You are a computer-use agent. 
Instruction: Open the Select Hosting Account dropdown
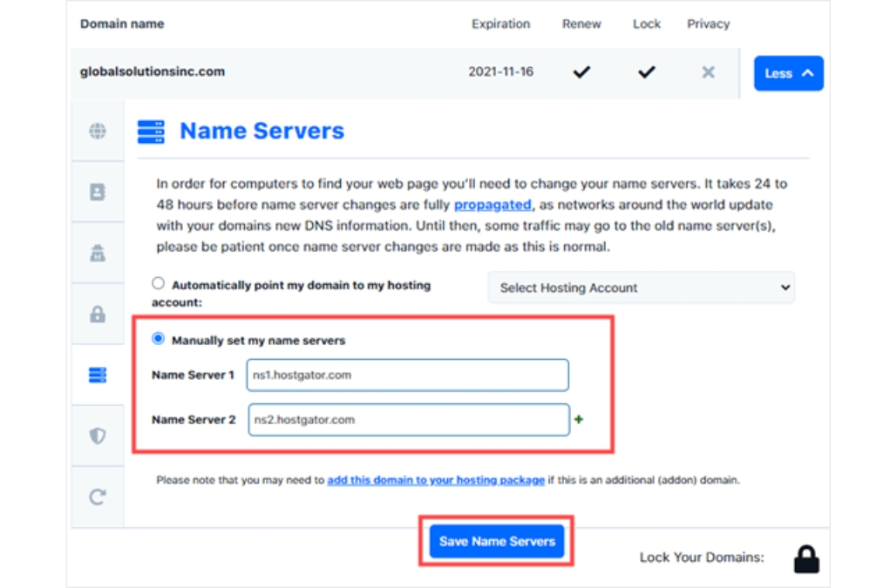(x=642, y=287)
